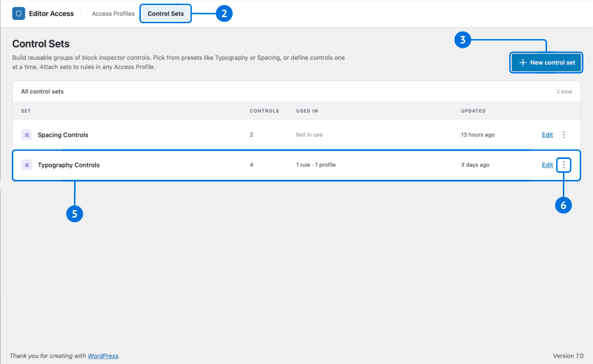
Task: Create a New control set
Action: 547,63
